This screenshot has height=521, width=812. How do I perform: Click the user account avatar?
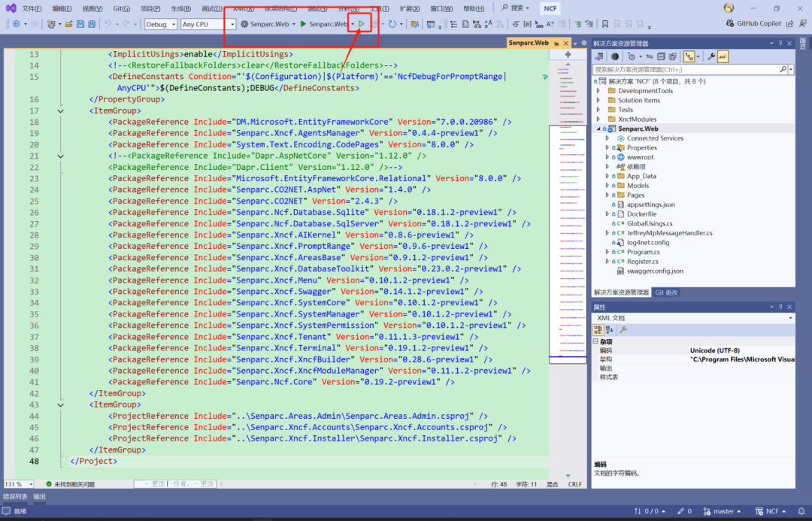(729, 8)
